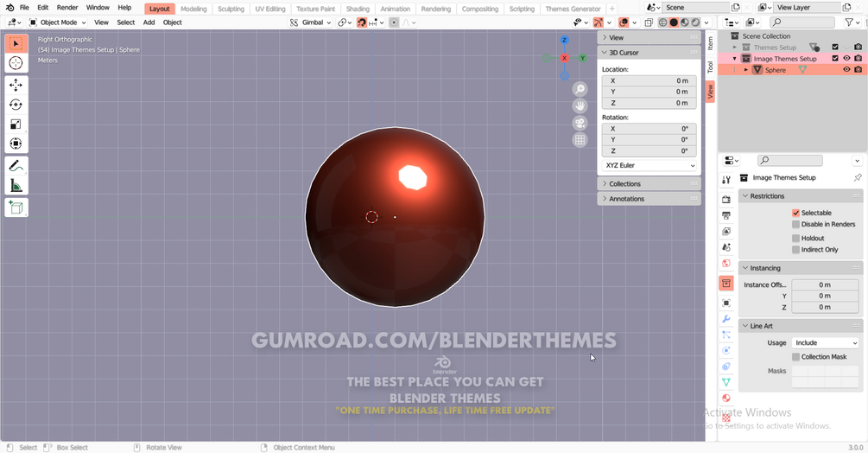Viewport: 868px width, 453px height.
Task: Open XYZ Euler rotation mode dropdown
Action: click(x=649, y=166)
